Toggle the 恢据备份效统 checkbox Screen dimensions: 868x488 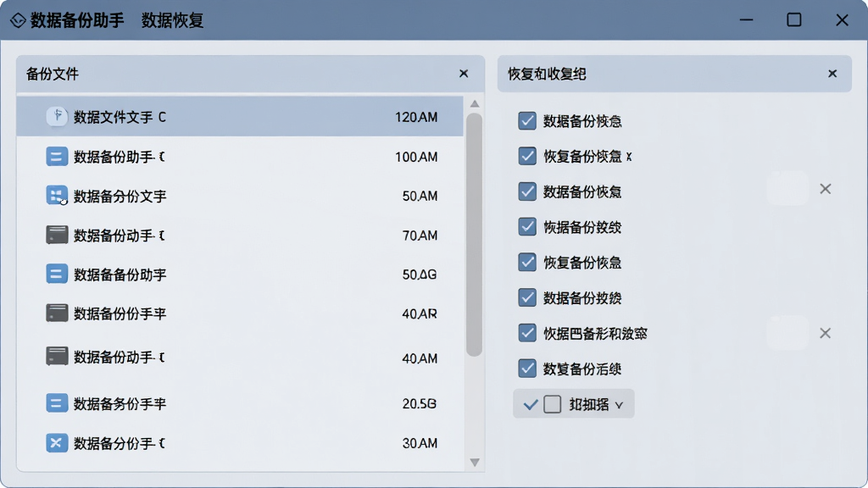coord(527,227)
